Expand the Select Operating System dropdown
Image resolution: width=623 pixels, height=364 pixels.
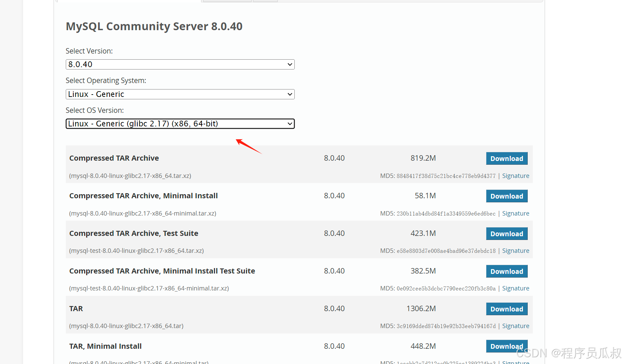[x=180, y=94]
